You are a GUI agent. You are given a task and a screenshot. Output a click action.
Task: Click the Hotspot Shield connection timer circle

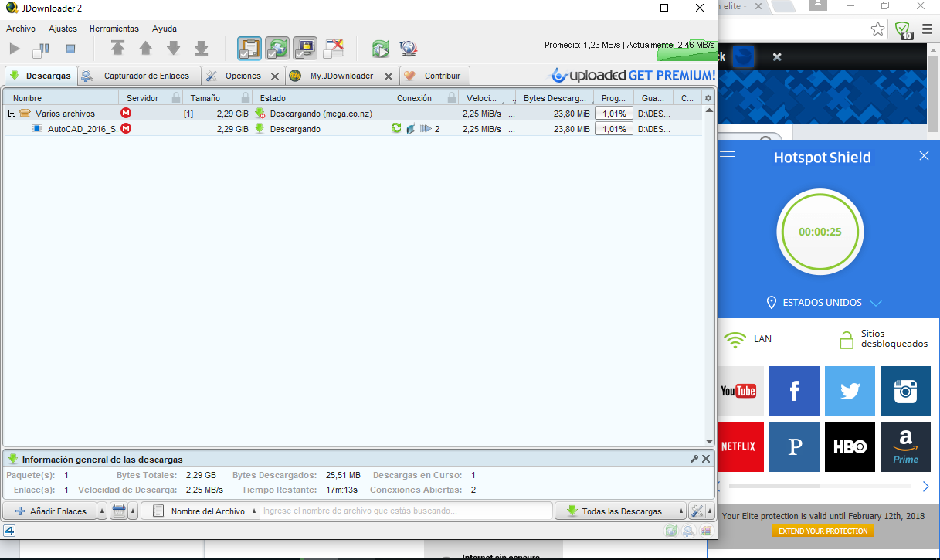tap(820, 232)
